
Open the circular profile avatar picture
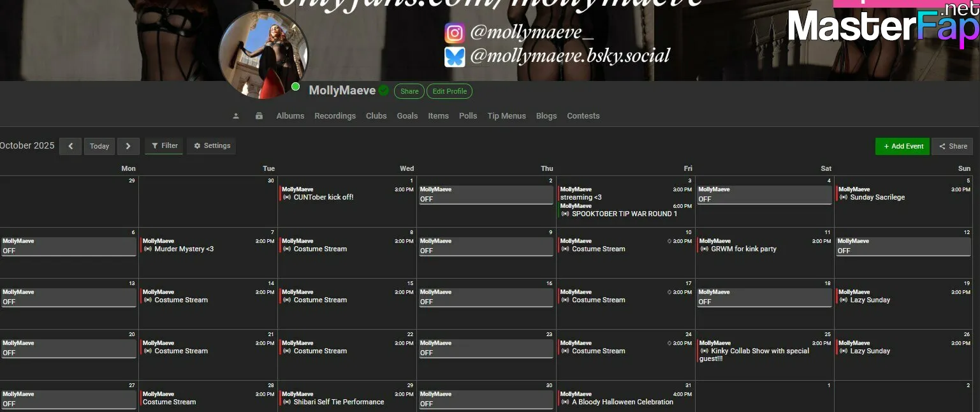coord(263,54)
